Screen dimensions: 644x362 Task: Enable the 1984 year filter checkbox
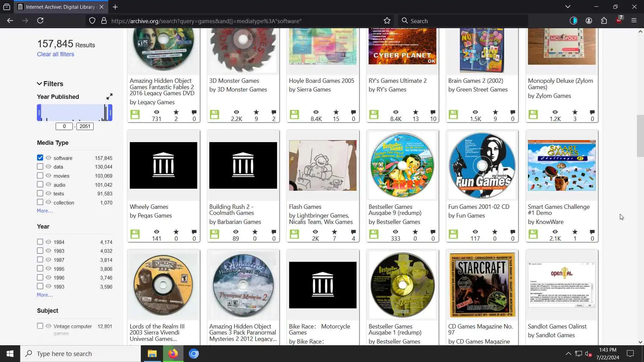point(40,242)
